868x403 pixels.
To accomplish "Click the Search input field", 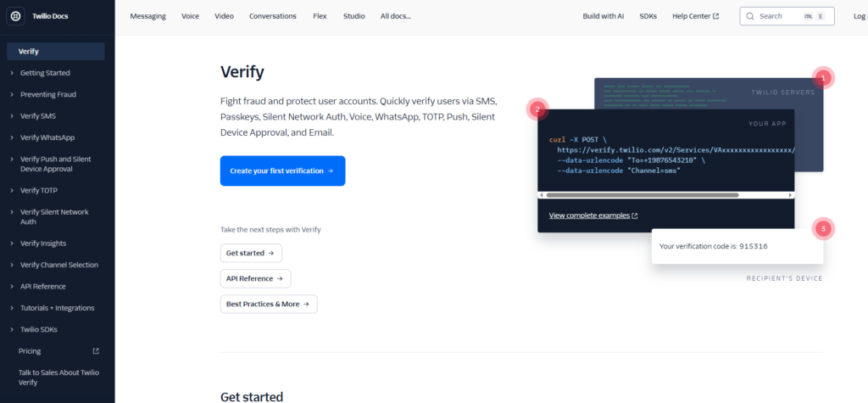I will (x=787, y=17).
